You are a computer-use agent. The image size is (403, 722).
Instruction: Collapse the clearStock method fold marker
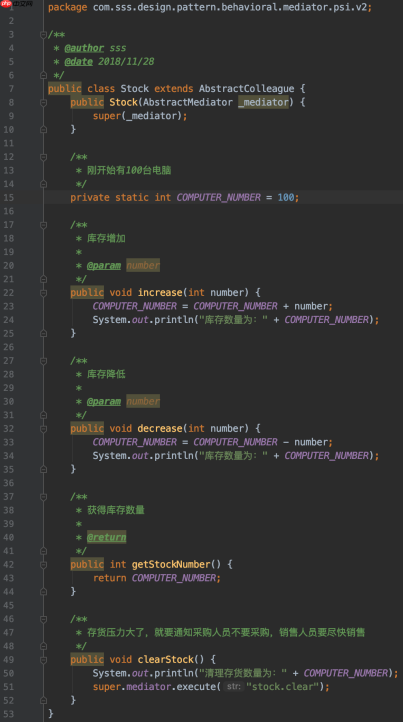coord(43,659)
